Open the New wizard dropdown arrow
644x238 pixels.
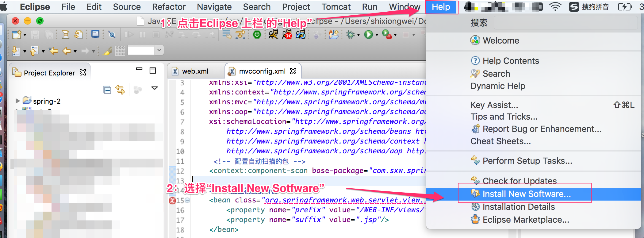click(25, 35)
